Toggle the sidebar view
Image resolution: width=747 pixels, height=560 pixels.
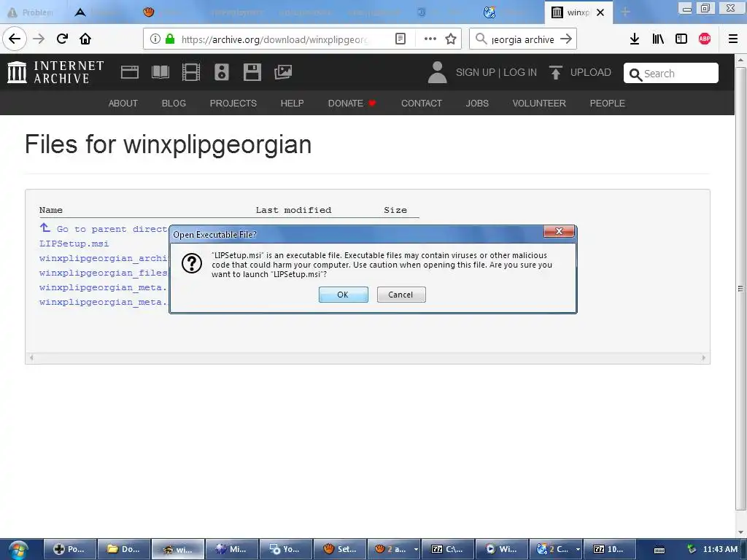681,39
